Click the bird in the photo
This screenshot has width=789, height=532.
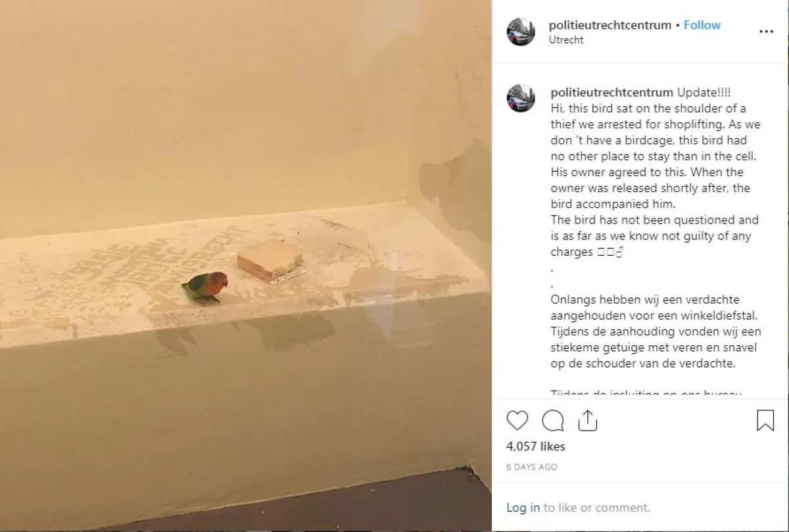[205, 288]
